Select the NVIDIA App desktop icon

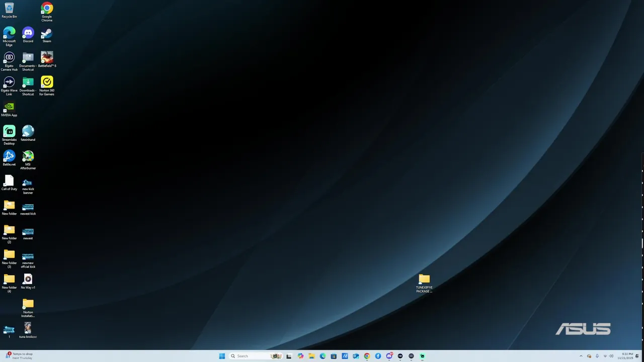[x=9, y=109]
